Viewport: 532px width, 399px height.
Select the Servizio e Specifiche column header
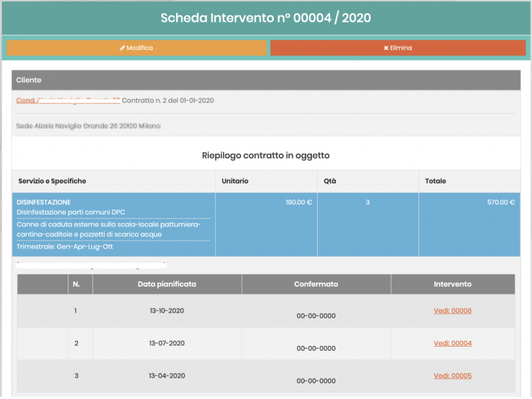[52, 181]
